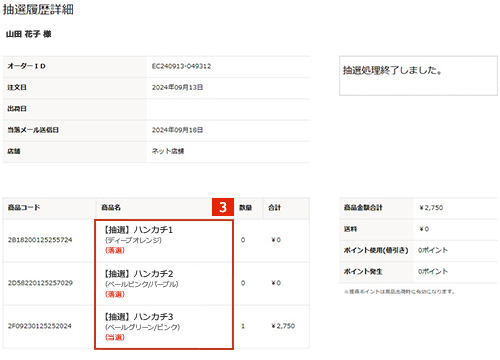Click the 抽選履歴詳細 page heading

tap(38, 9)
